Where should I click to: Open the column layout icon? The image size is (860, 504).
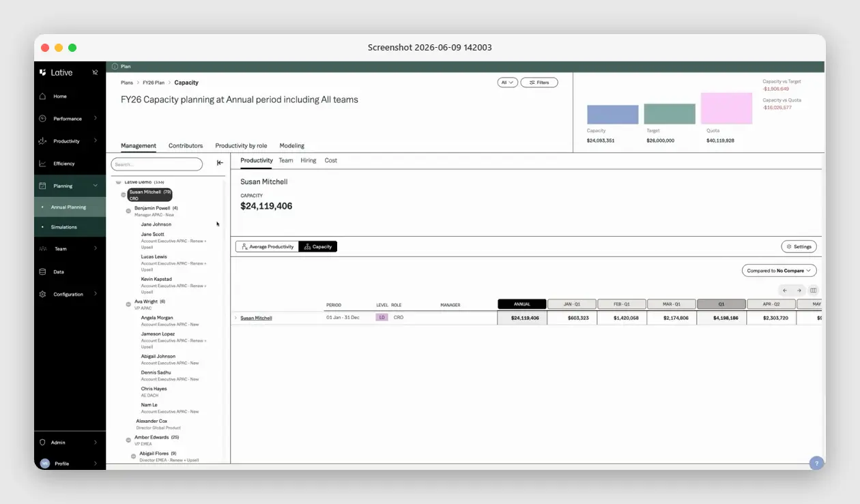(813, 291)
